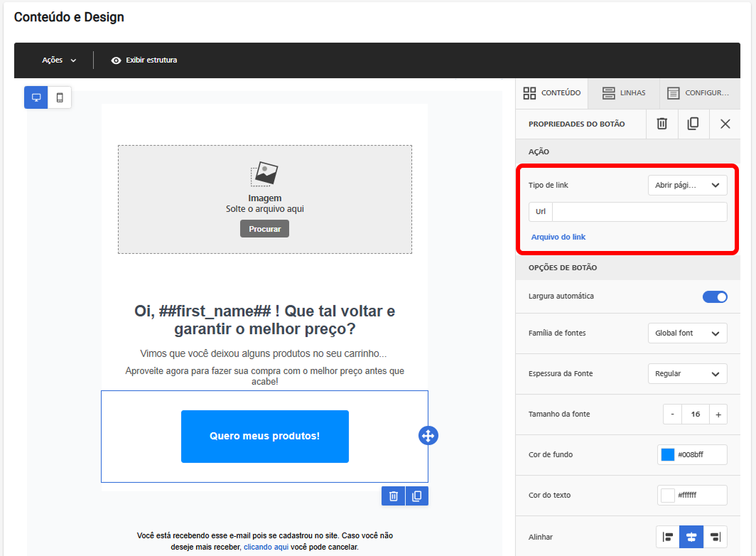Toggle Exibir estrutura eye option
This screenshot has height=556, width=756.
tap(144, 60)
